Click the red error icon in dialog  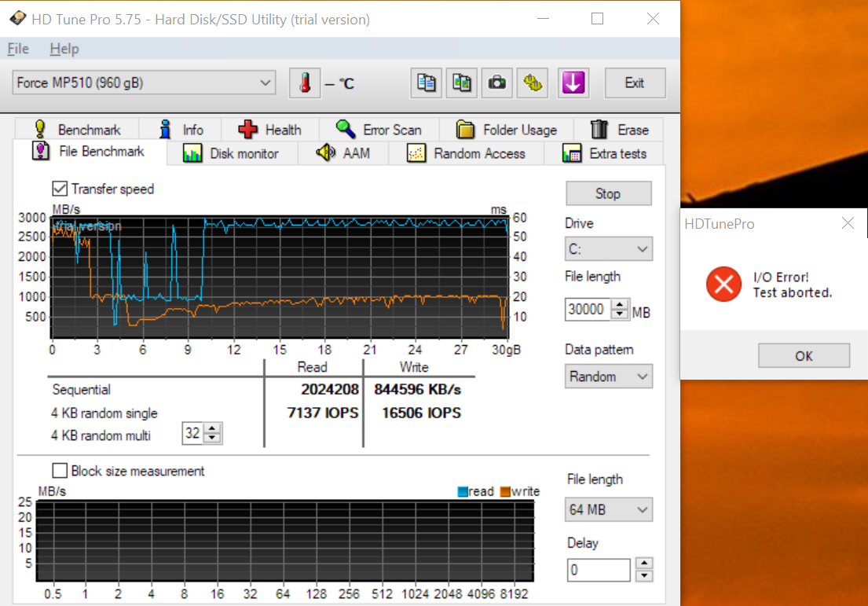click(723, 285)
